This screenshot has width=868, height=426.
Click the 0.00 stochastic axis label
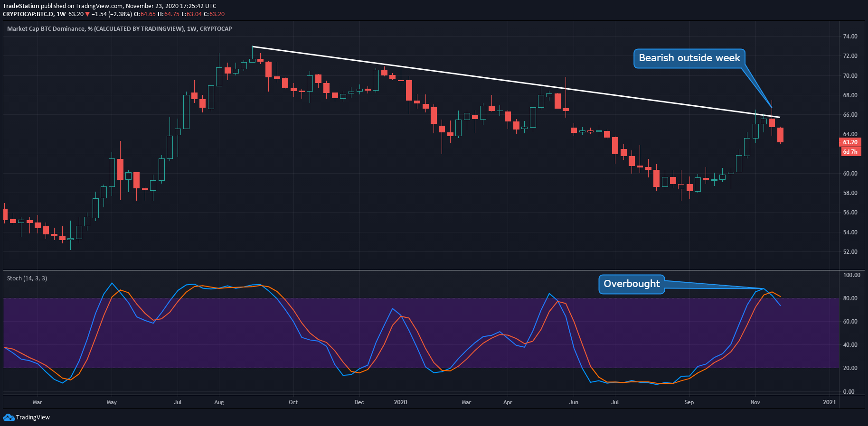849,392
